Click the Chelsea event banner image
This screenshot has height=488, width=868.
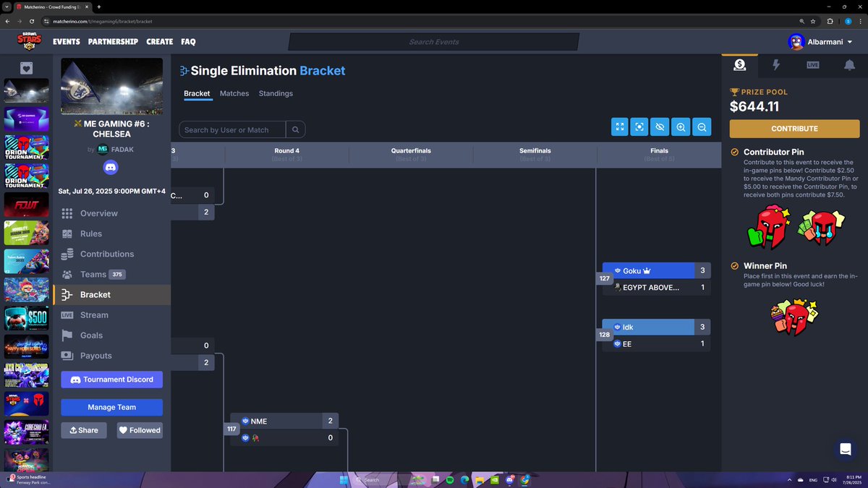(x=111, y=86)
